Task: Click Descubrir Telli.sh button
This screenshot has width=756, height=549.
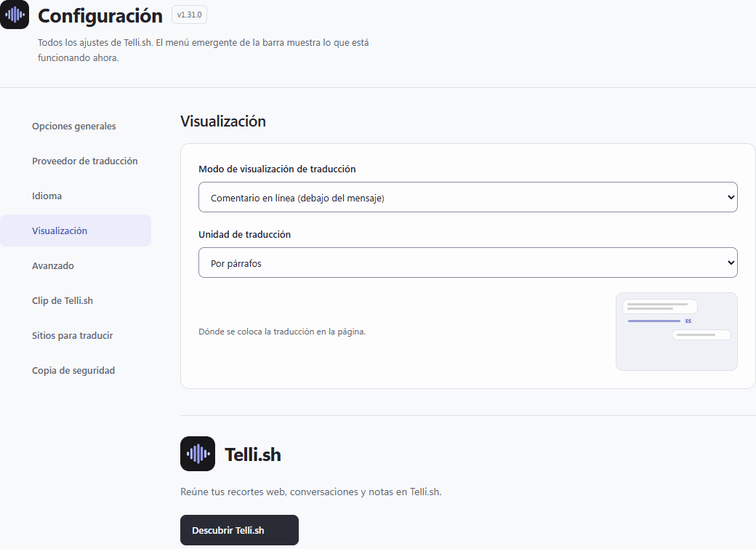Action: (240, 530)
